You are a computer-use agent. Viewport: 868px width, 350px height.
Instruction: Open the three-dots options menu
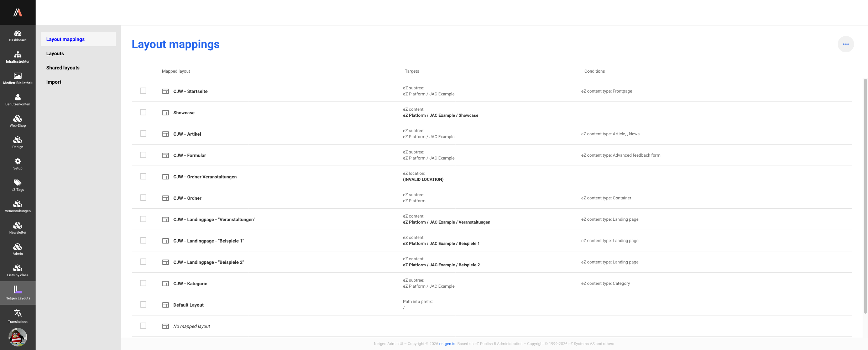[x=846, y=44]
